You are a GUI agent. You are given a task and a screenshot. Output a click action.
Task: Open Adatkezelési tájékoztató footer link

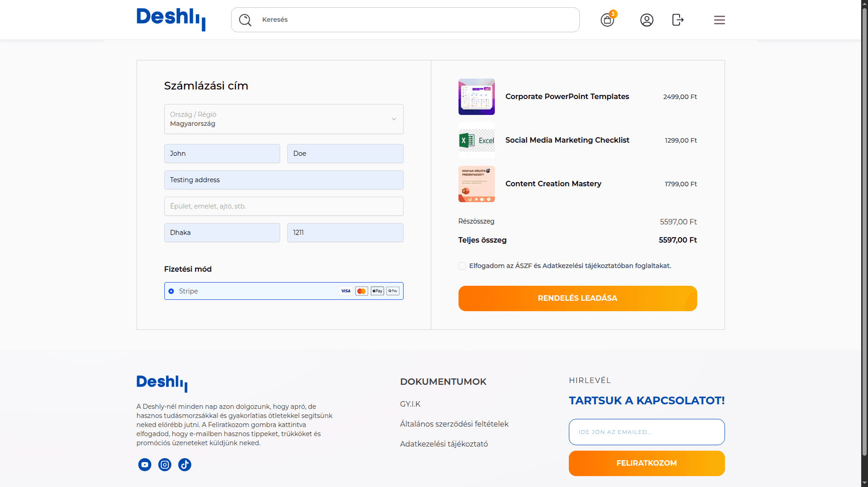444,444
